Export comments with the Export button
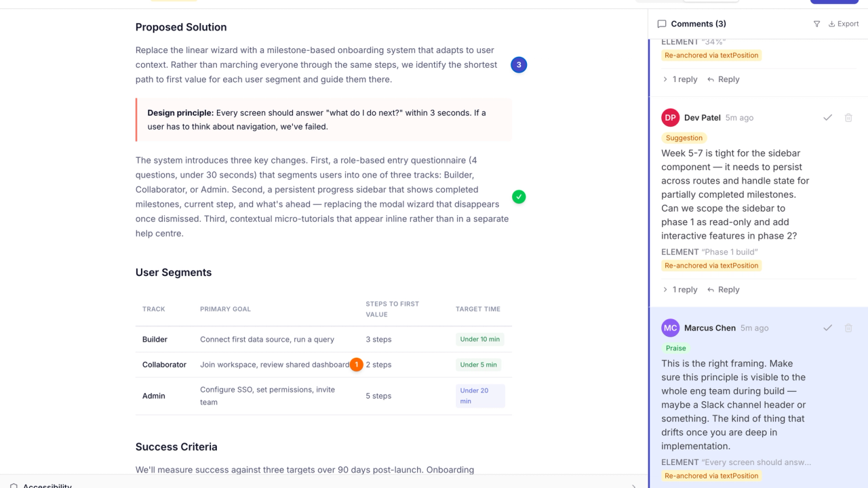The height and width of the screenshot is (488, 868). click(x=844, y=24)
